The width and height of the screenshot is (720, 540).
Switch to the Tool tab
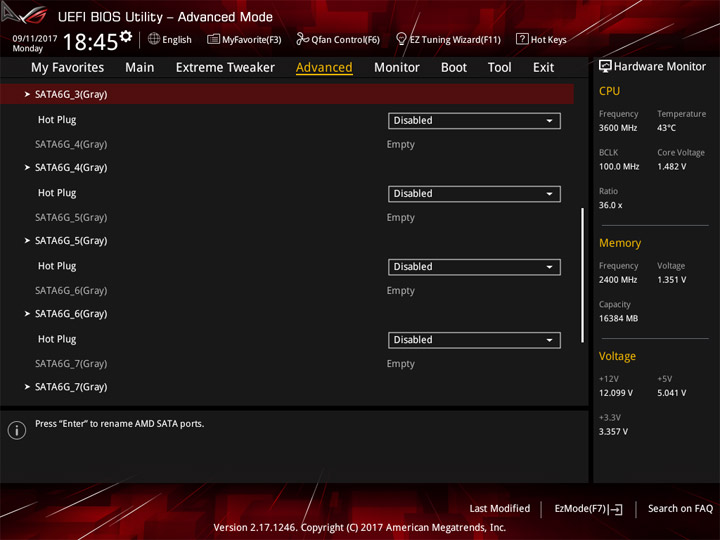click(x=500, y=68)
